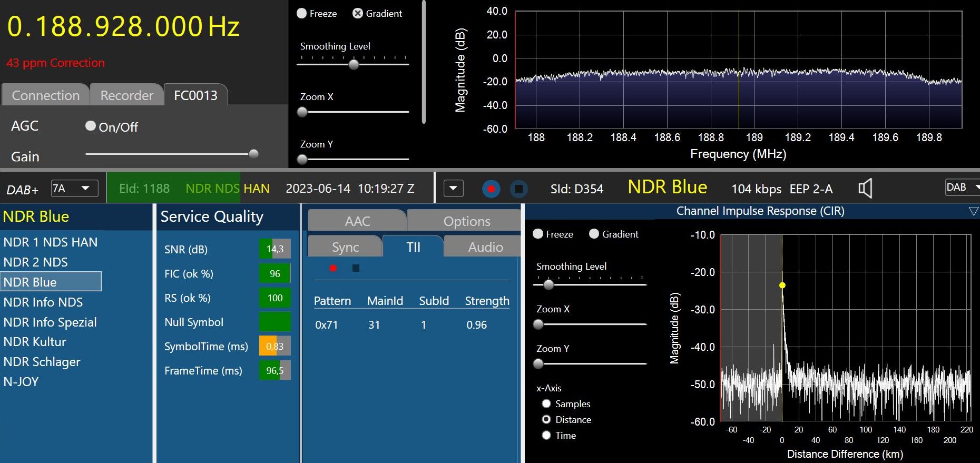The height and width of the screenshot is (463, 980).
Task: Open the 7A channel dropdown
Action: pos(75,188)
